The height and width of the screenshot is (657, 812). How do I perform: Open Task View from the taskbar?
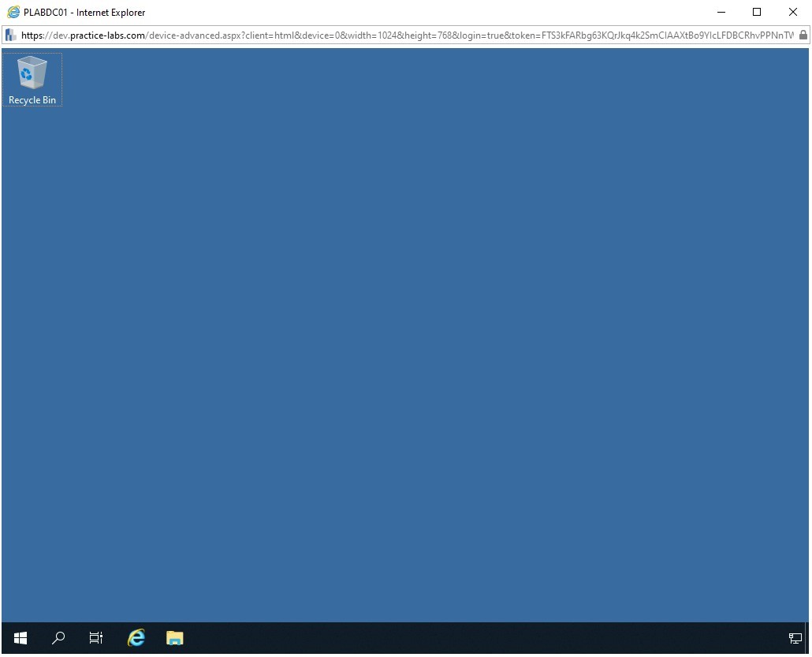pos(96,638)
